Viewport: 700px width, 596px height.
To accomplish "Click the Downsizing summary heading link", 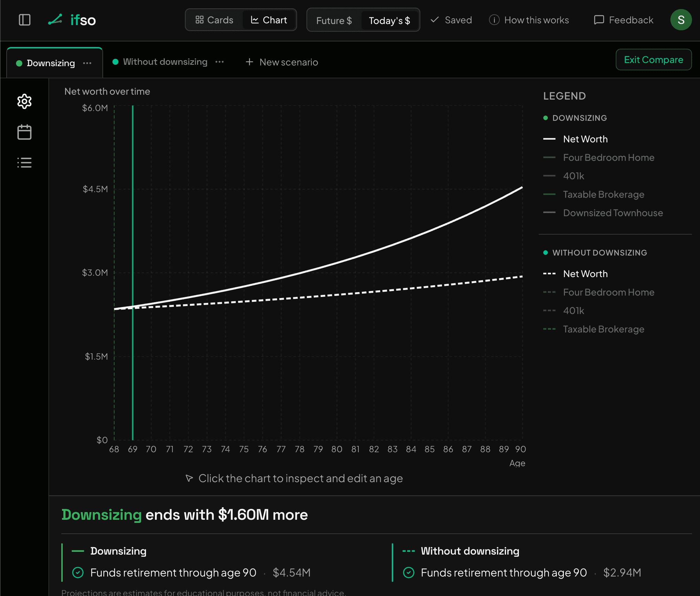I will [101, 515].
